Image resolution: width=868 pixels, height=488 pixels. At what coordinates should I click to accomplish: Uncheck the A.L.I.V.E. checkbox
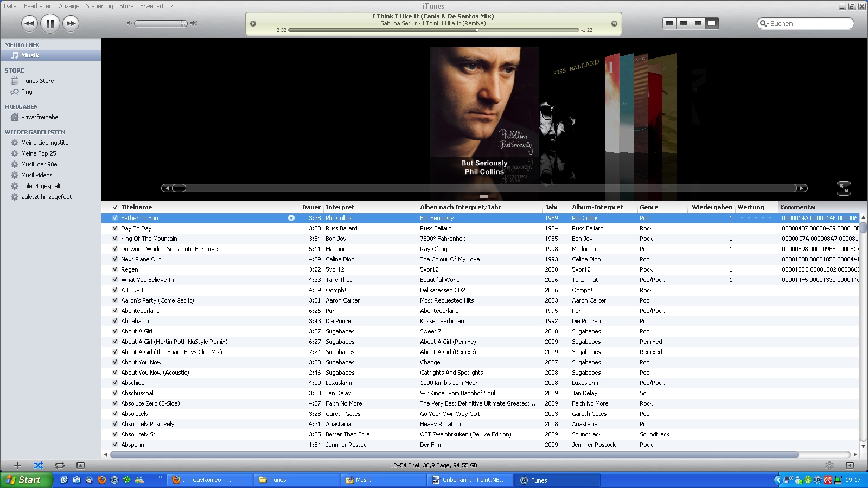coord(115,290)
